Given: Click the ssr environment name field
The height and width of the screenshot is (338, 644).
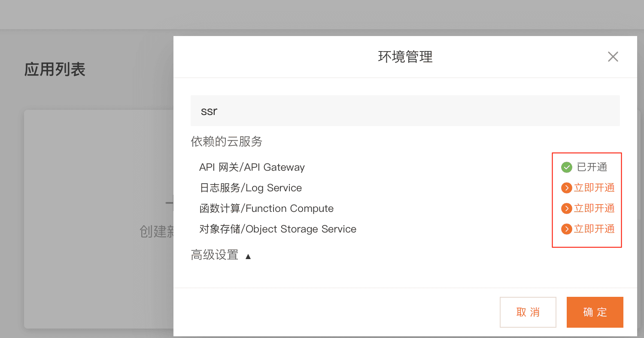Looking at the screenshot, I should pos(405,111).
